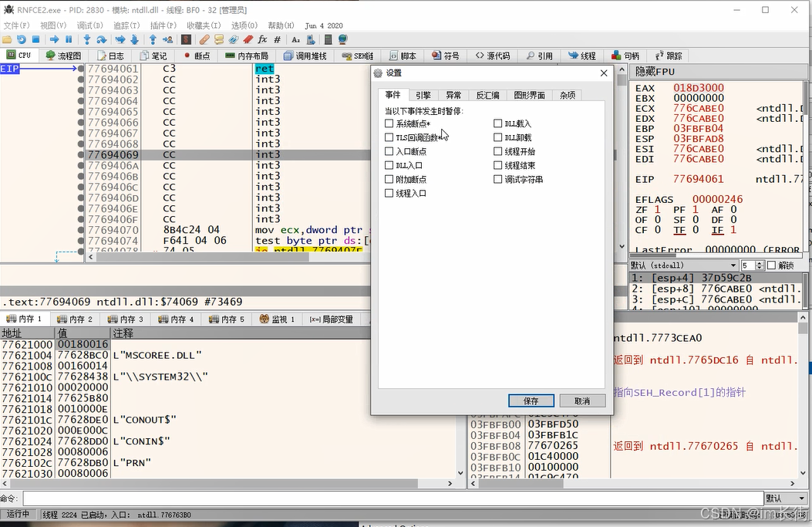
Task: Tick the 附加断点 checkbox
Action: pos(389,179)
